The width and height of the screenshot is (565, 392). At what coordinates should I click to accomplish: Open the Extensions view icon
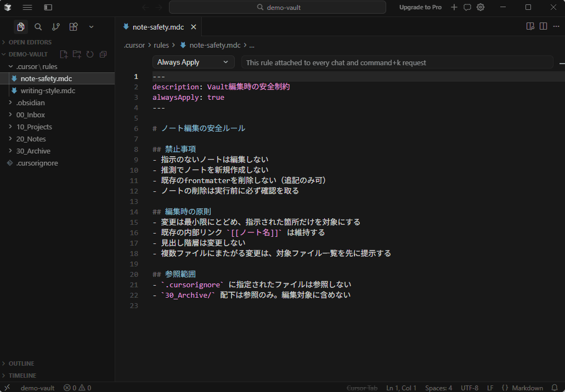click(x=74, y=27)
